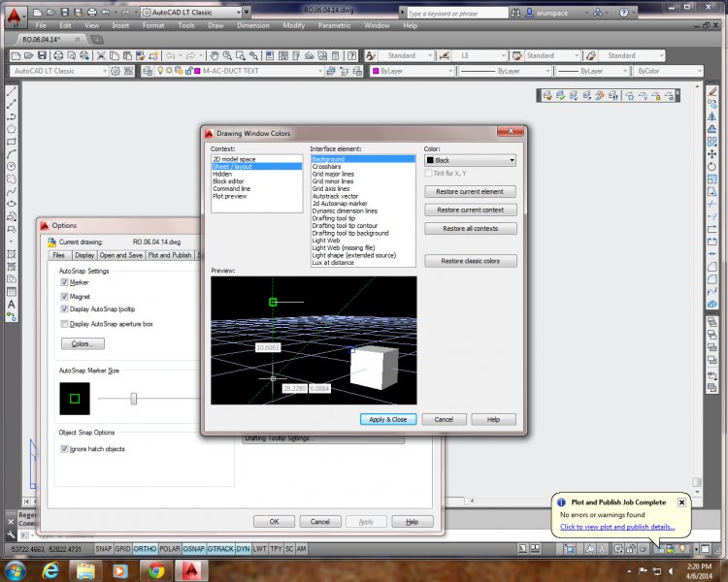Toggle ORTHO mode in status bar
This screenshot has height=582, width=728.
[x=146, y=549]
